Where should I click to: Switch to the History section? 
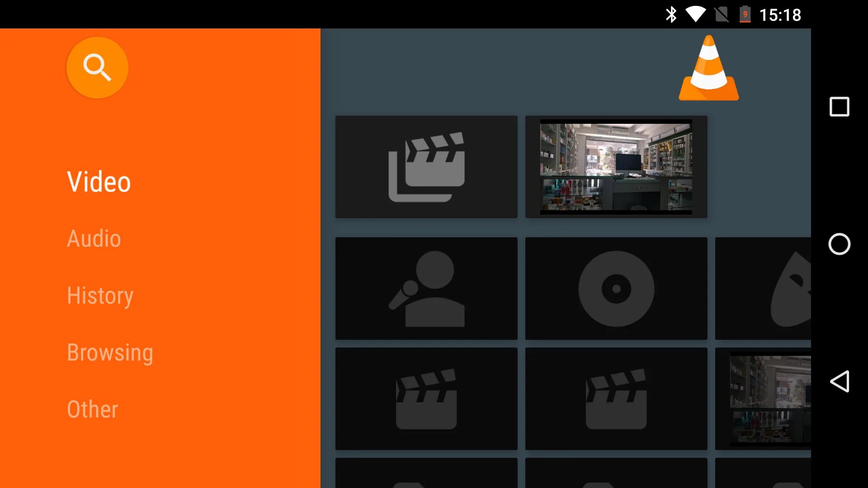[x=100, y=296]
